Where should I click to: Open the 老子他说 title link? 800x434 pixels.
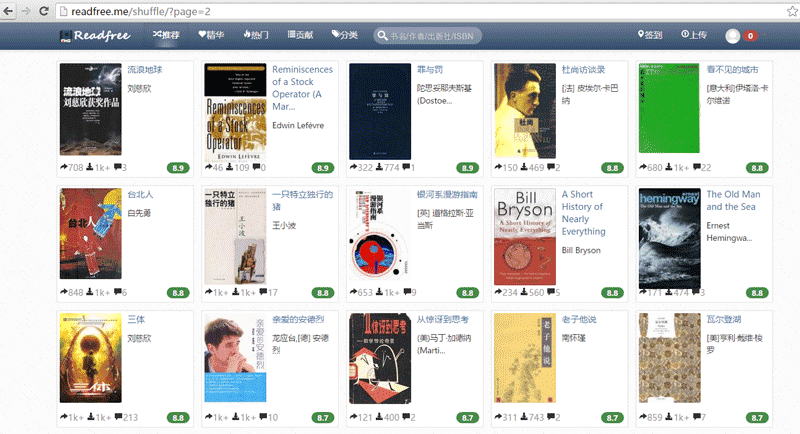579,319
